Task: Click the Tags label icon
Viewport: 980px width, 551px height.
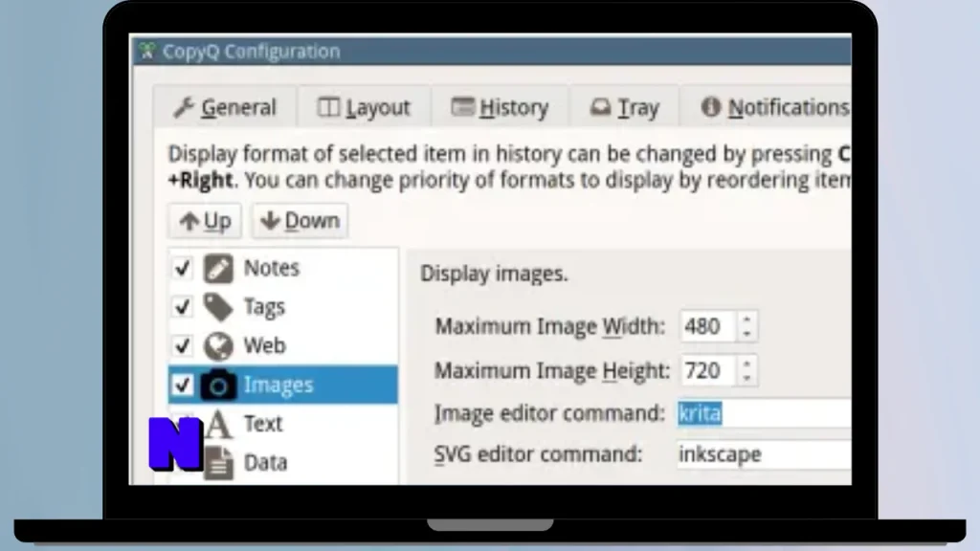Action: click(218, 307)
